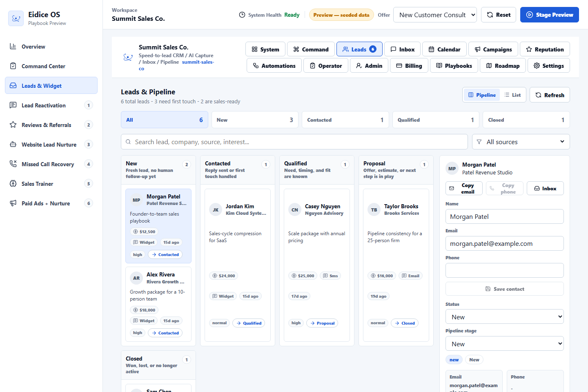Click the Email source chip on Taylor Brooks
The width and height of the screenshot is (588, 392).
411,276
